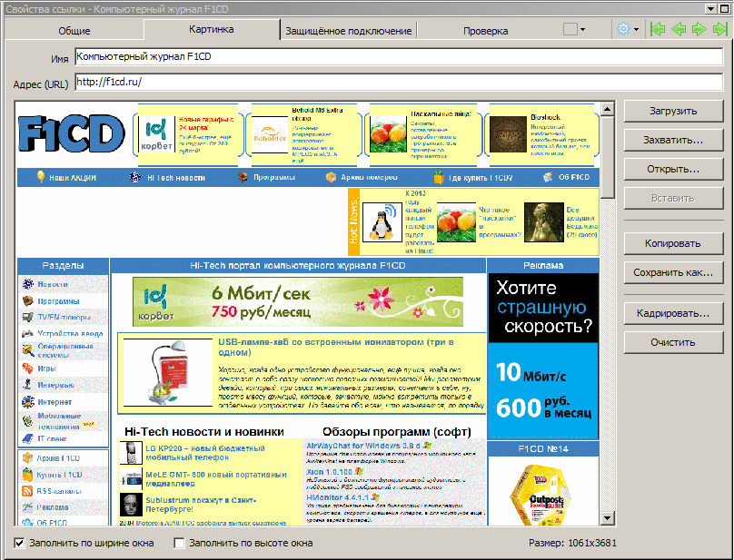Viewport: 734px width, 560px height.
Task: Jump to the last link with the green arrow
Action: (720, 29)
